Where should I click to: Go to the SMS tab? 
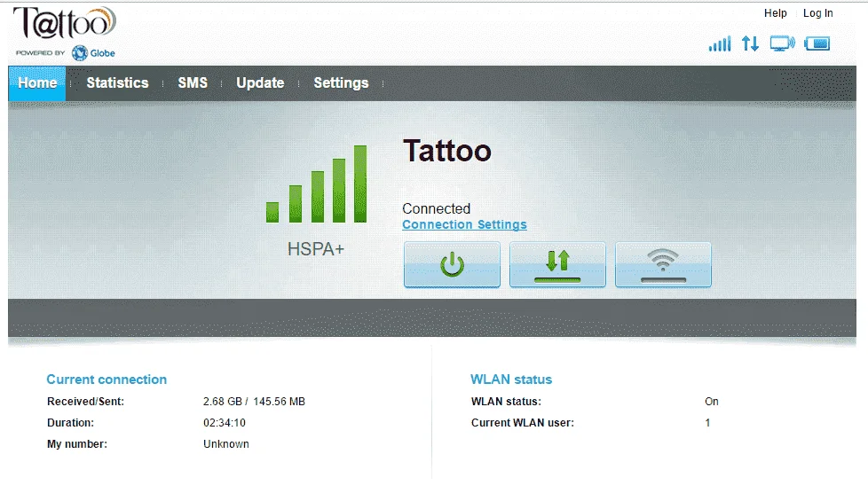tap(193, 83)
